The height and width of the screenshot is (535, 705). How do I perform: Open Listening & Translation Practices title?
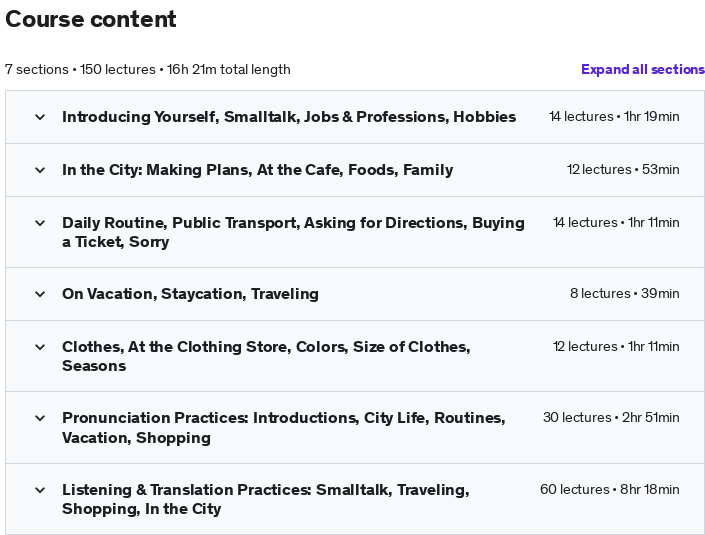point(266,499)
